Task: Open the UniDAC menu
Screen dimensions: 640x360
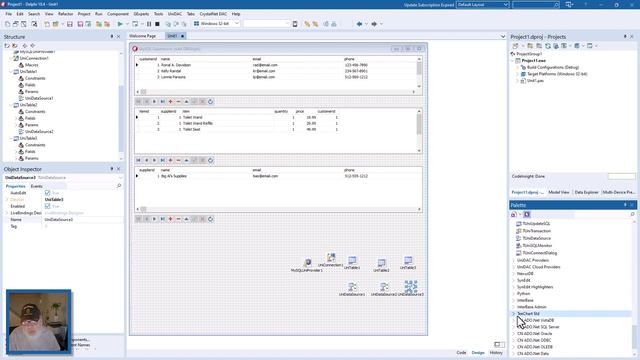Action: 175,14
